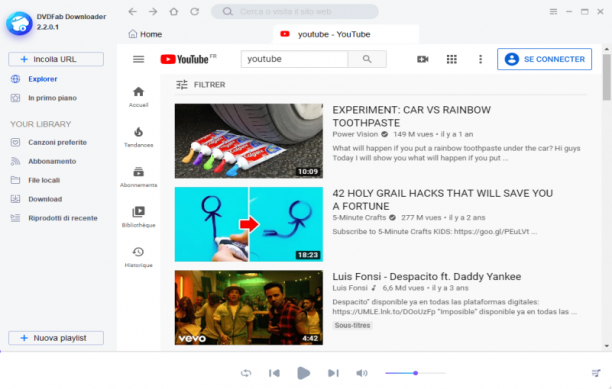
Task: Start playback with the play button
Action: 303,373
